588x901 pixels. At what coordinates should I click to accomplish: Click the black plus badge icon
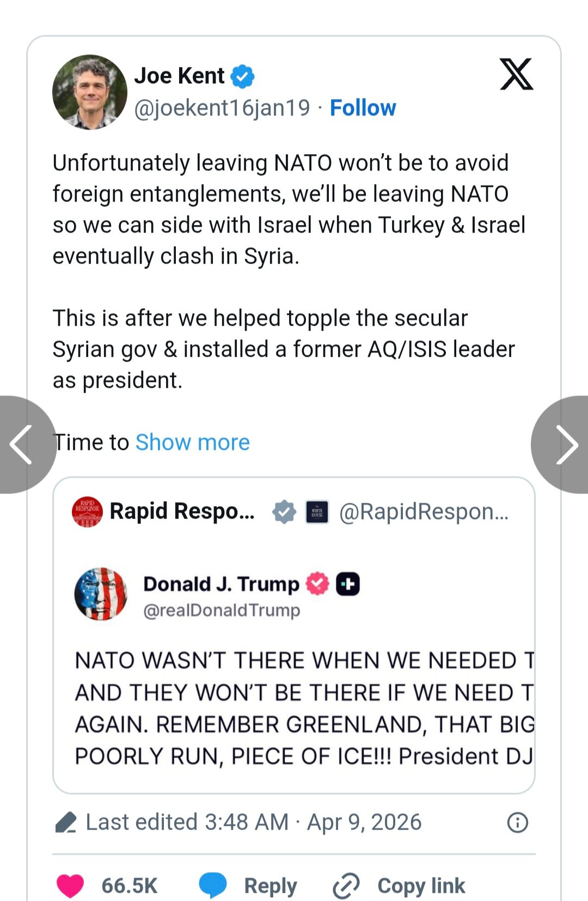point(348,584)
